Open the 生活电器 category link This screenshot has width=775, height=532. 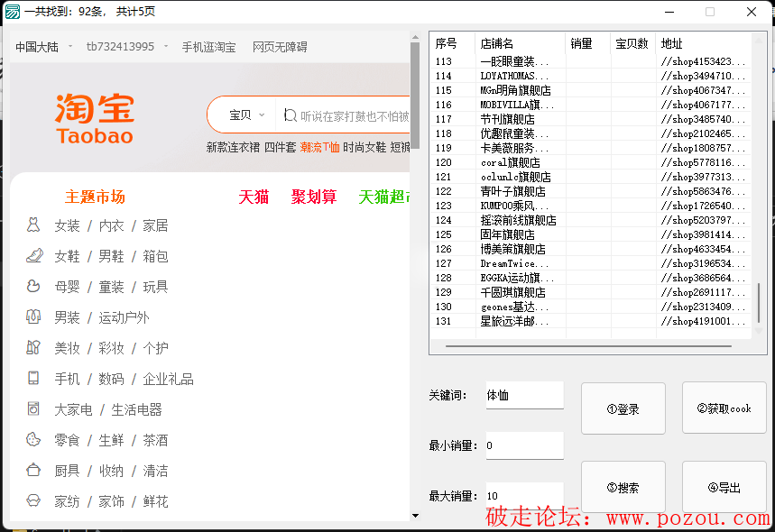(x=137, y=409)
